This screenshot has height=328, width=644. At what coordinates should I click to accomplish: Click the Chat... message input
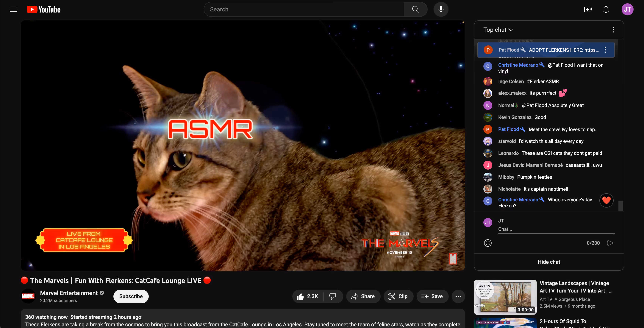pyautogui.click(x=556, y=229)
